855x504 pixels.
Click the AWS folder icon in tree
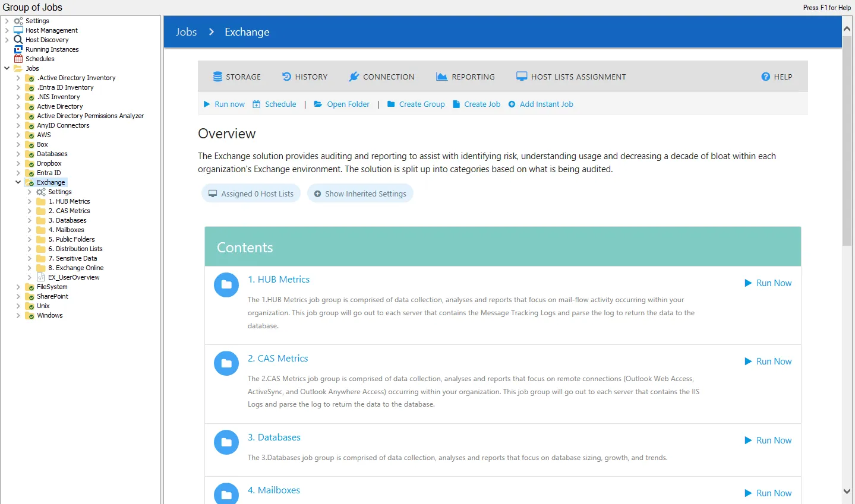(x=30, y=135)
